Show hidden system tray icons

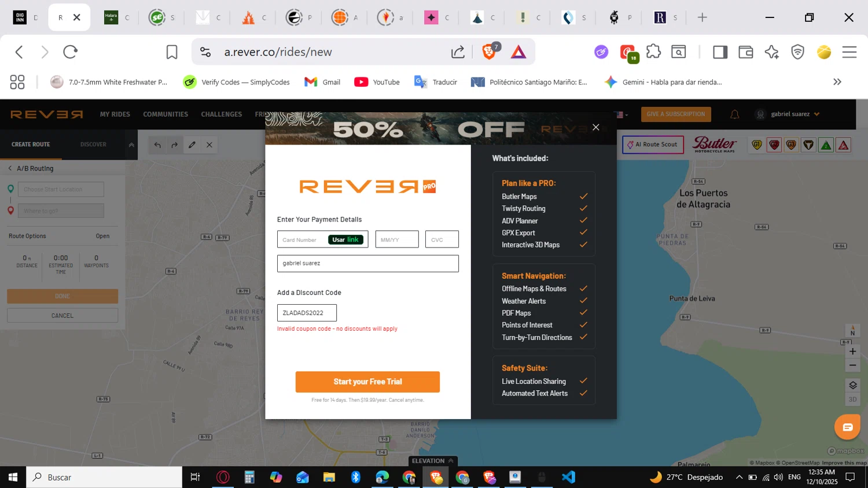(739, 477)
